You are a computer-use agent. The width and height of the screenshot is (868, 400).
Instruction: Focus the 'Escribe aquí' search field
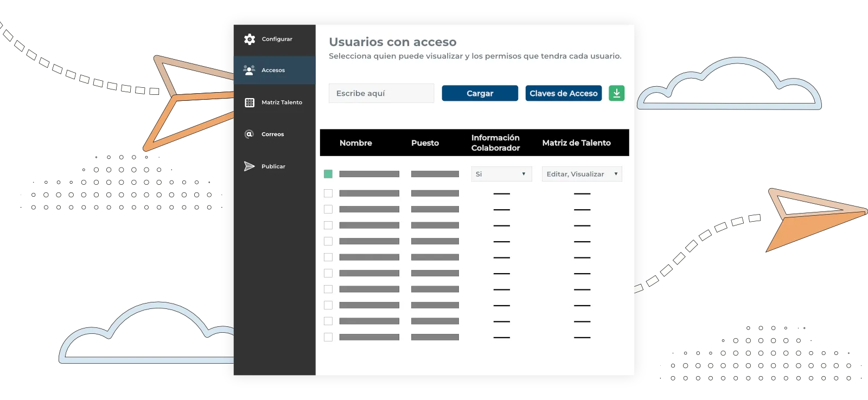coord(381,93)
